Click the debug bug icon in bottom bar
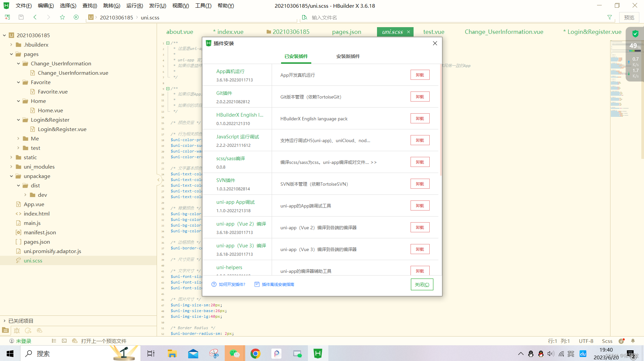Screen dimensions: 644x361 coord(17,330)
